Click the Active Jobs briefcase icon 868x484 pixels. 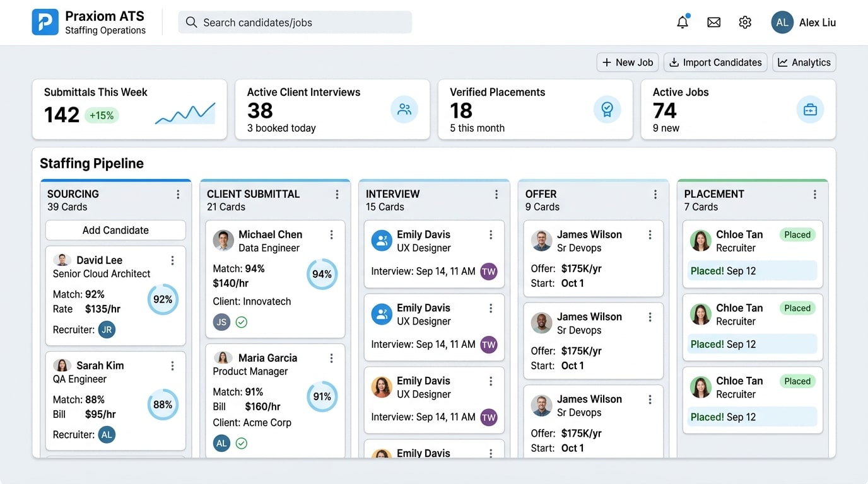[810, 110]
